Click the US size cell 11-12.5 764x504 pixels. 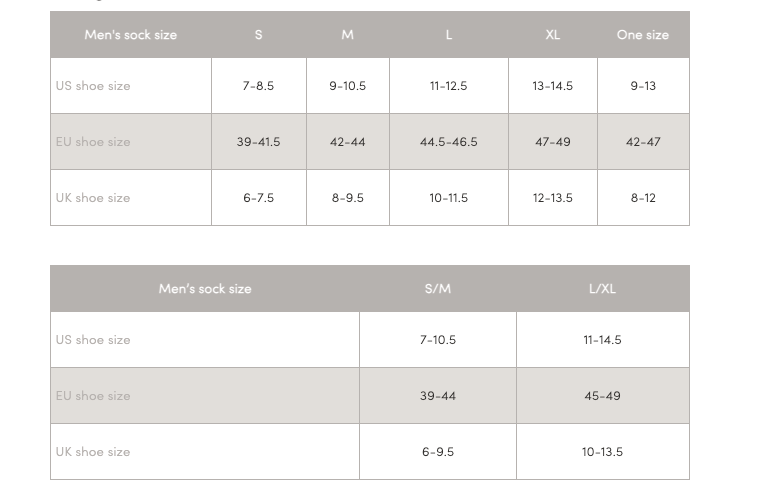click(449, 86)
